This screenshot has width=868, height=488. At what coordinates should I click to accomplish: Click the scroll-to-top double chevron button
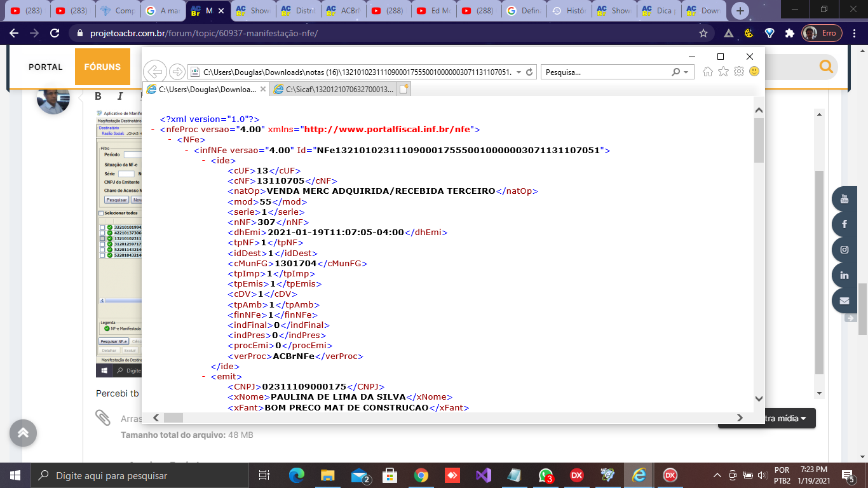tap(23, 433)
